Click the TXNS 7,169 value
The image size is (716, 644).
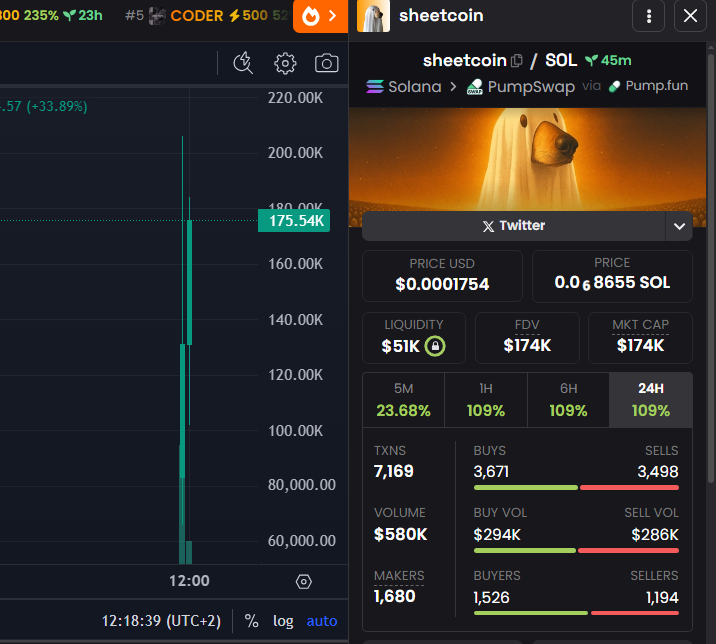[394, 471]
